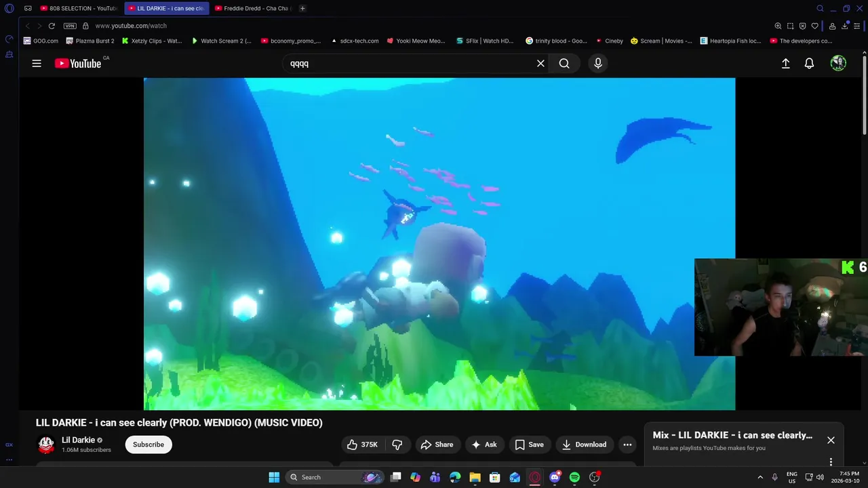
Task: Open the Lil Darkie channel name link
Action: (79, 440)
